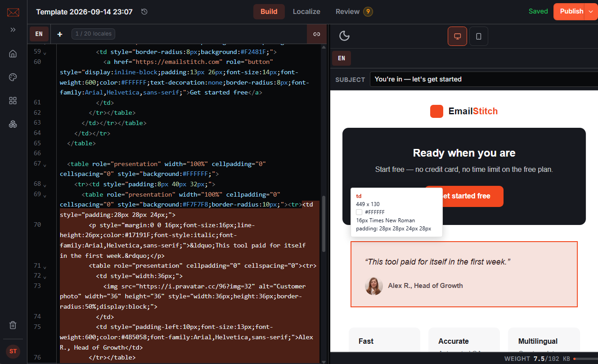Select mobile preview mode icon
Screen dimensions: 598x364
[479, 36]
